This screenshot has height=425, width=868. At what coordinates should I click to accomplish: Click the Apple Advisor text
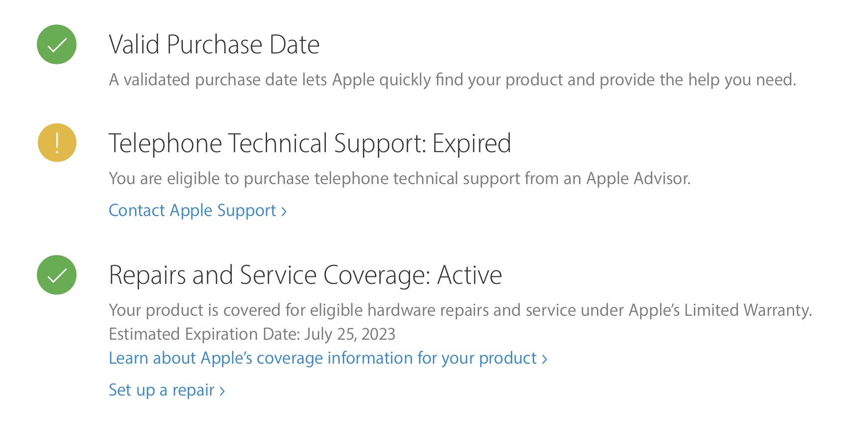coord(638,179)
